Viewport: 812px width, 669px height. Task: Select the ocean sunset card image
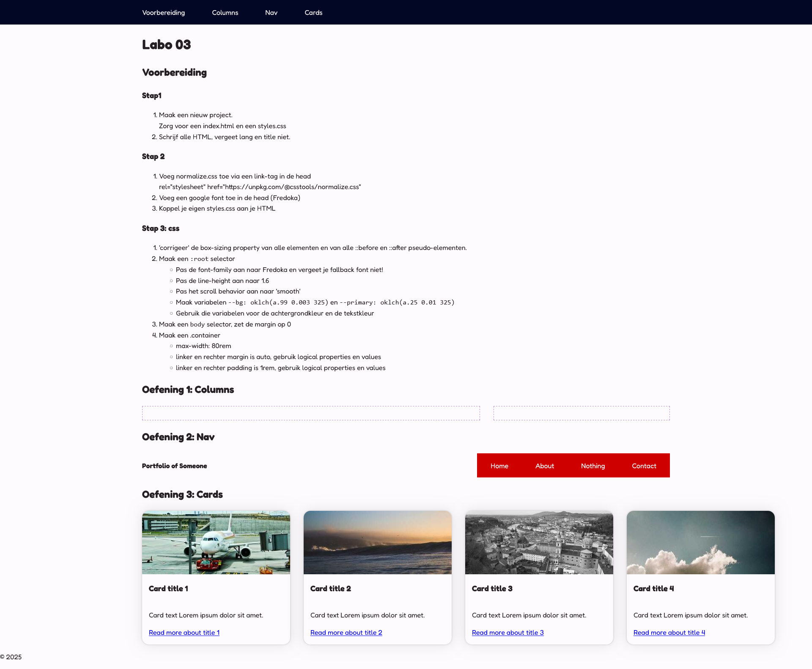coord(377,543)
